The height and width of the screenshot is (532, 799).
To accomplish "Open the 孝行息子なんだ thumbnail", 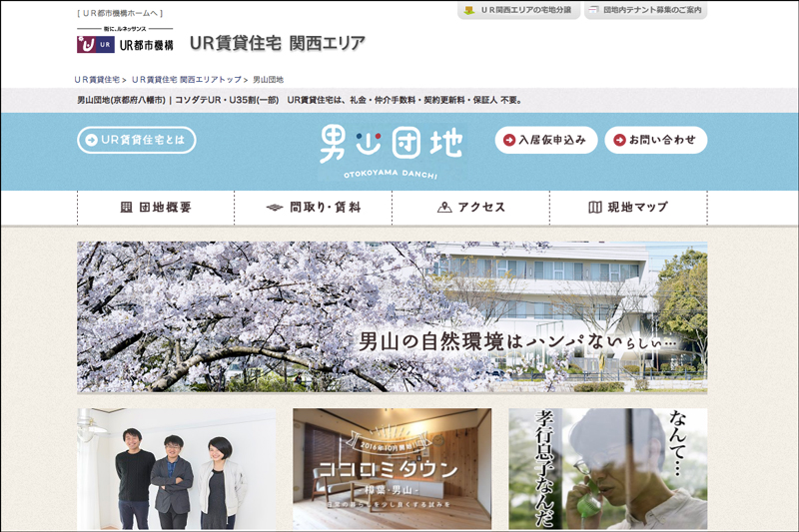I will point(607,469).
